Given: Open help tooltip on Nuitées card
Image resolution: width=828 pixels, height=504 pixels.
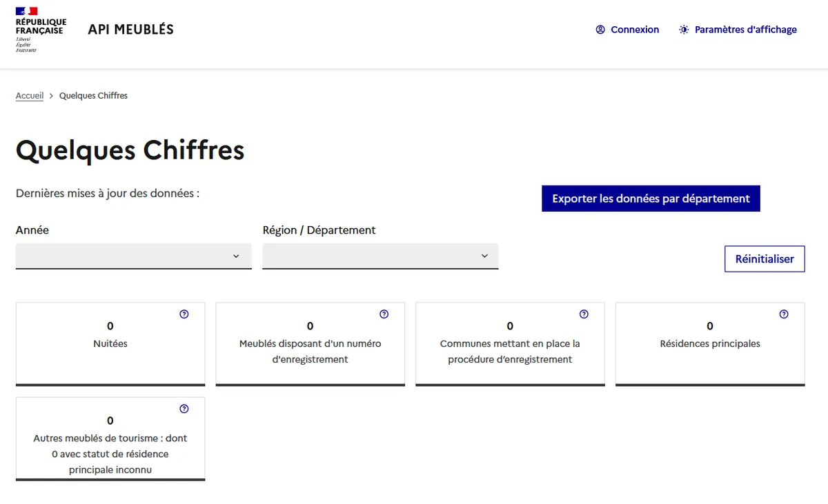Looking at the screenshot, I should (184, 314).
